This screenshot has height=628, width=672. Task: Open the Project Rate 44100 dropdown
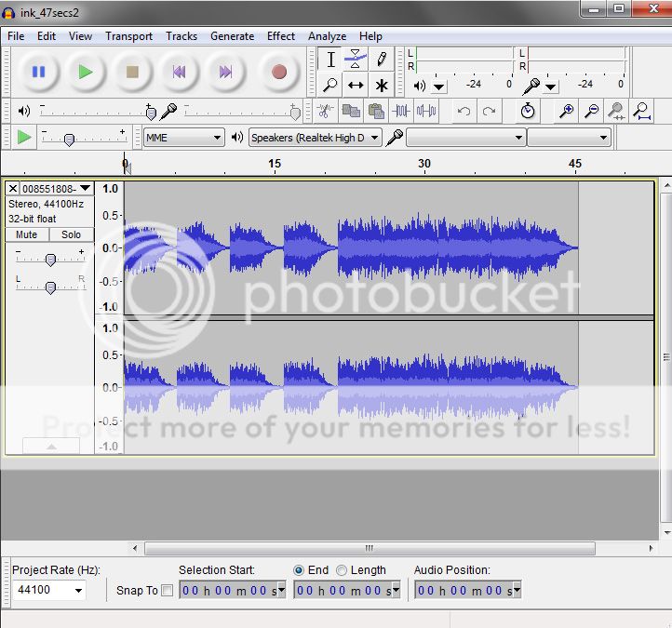pos(48,590)
